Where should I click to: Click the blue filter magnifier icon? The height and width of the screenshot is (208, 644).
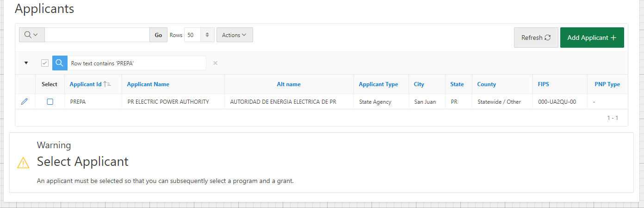[60, 63]
